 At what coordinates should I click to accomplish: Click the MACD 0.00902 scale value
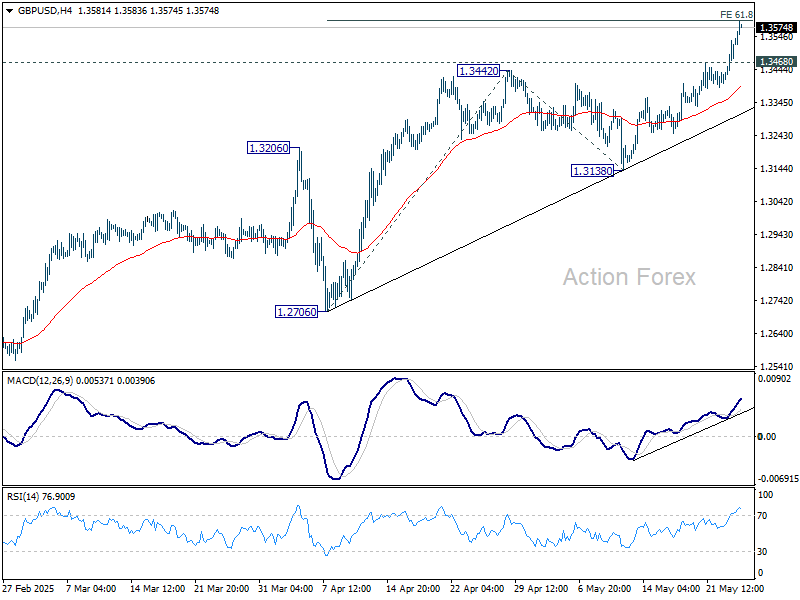774,379
